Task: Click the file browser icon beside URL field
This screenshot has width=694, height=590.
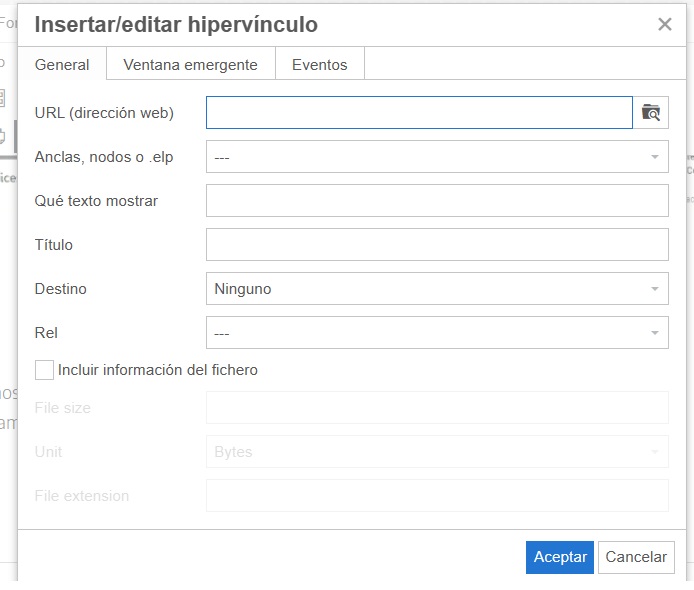Action: click(651, 113)
